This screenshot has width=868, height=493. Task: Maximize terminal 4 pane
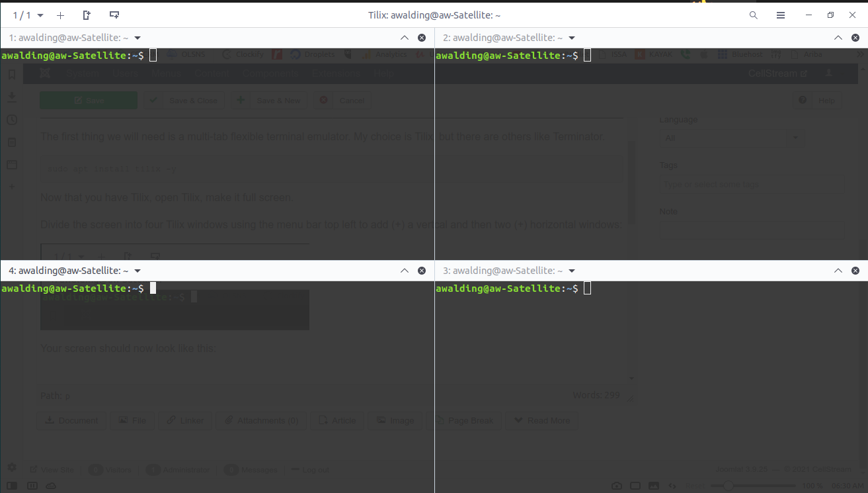pyautogui.click(x=405, y=271)
